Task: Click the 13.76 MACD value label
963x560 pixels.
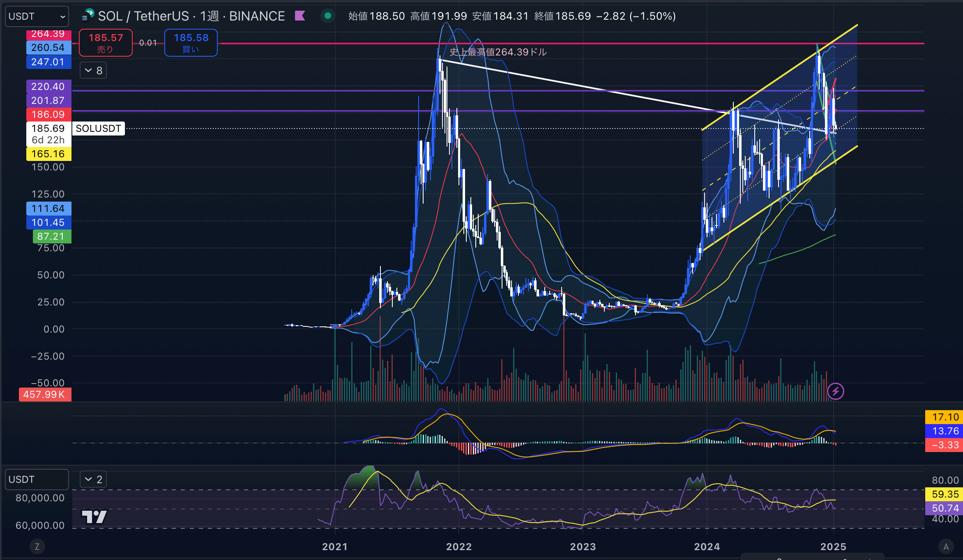Action: coord(944,431)
